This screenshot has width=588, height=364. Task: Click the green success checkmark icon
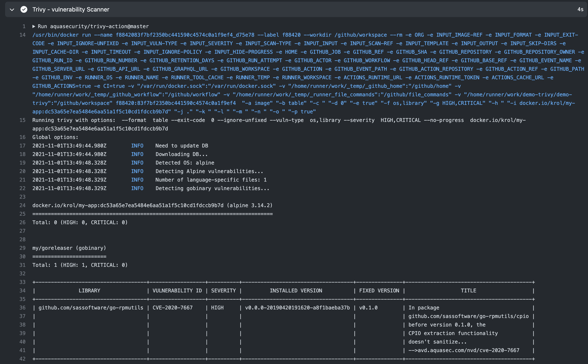tap(24, 9)
